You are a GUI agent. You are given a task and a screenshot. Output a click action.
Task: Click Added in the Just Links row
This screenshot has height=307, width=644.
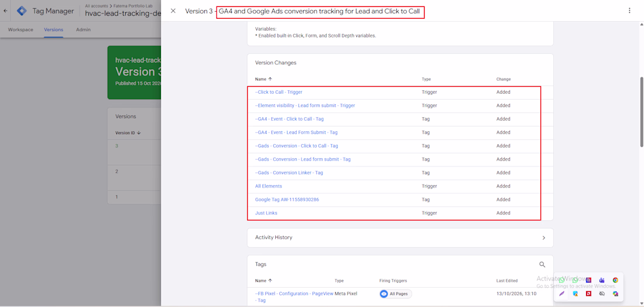coord(503,213)
